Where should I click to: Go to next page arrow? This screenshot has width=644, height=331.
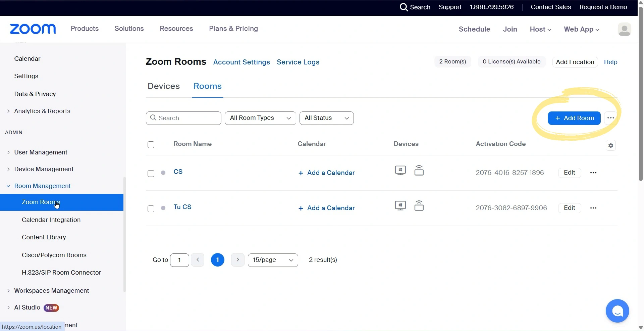pos(237,260)
